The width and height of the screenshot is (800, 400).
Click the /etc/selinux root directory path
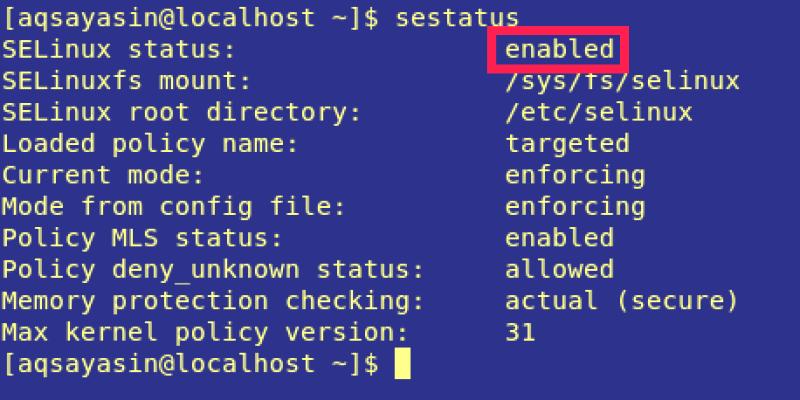598,112
